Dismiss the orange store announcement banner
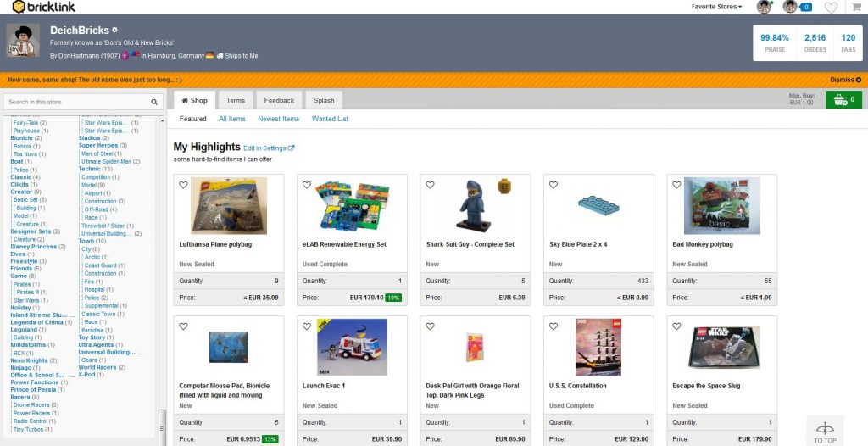Image resolution: width=868 pixels, height=446 pixels. click(845, 80)
